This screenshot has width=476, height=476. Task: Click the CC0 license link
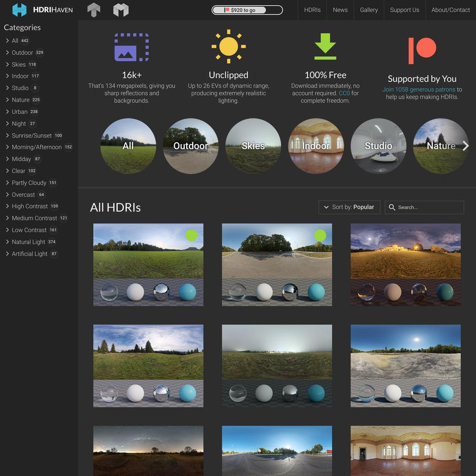(344, 93)
